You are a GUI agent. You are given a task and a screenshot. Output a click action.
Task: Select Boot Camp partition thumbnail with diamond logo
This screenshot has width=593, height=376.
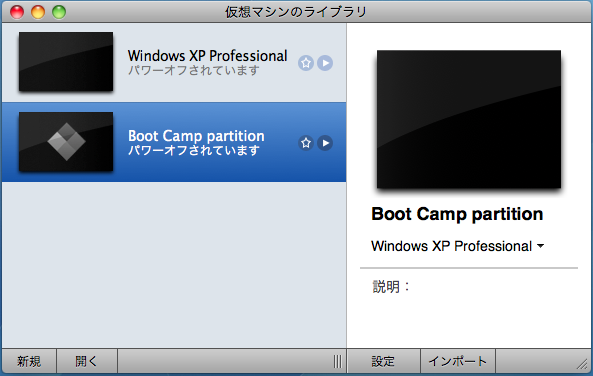pyautogui.click(x=66, y=142)
